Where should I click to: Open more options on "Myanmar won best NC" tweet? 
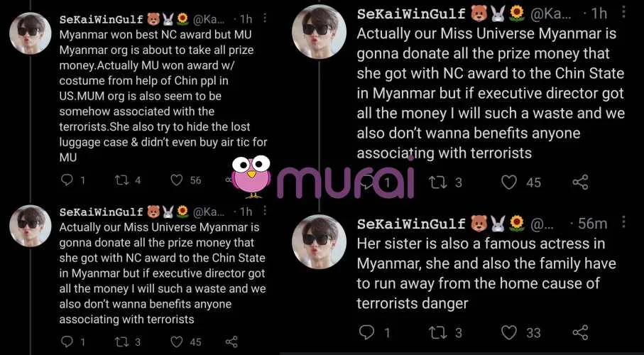(x=263, y=17)
